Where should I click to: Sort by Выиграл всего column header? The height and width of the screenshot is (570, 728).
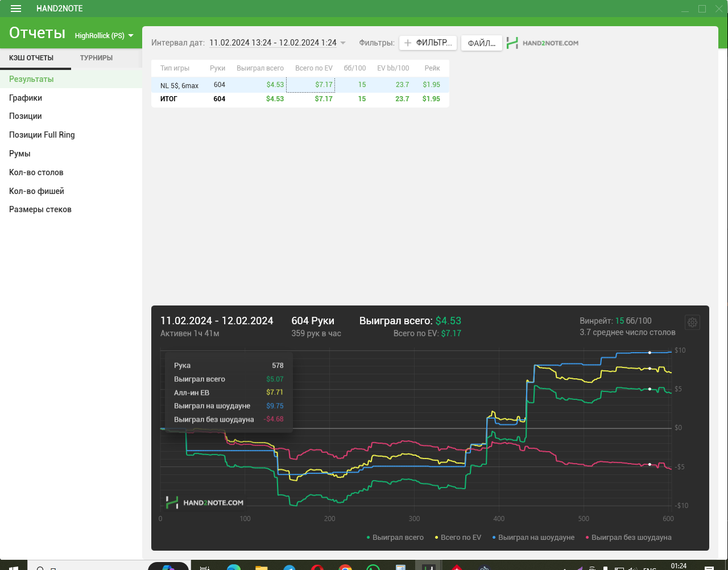260,68
